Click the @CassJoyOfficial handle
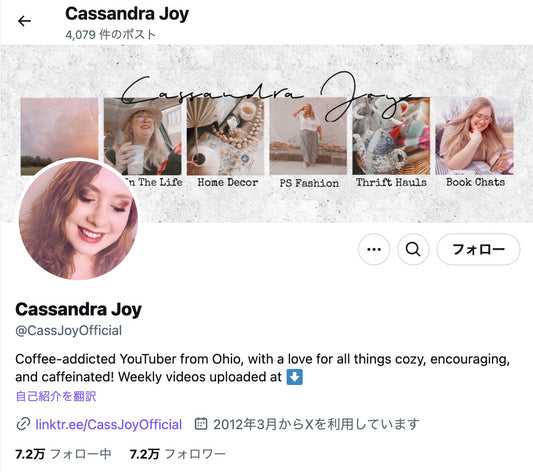 pos(69,331)
